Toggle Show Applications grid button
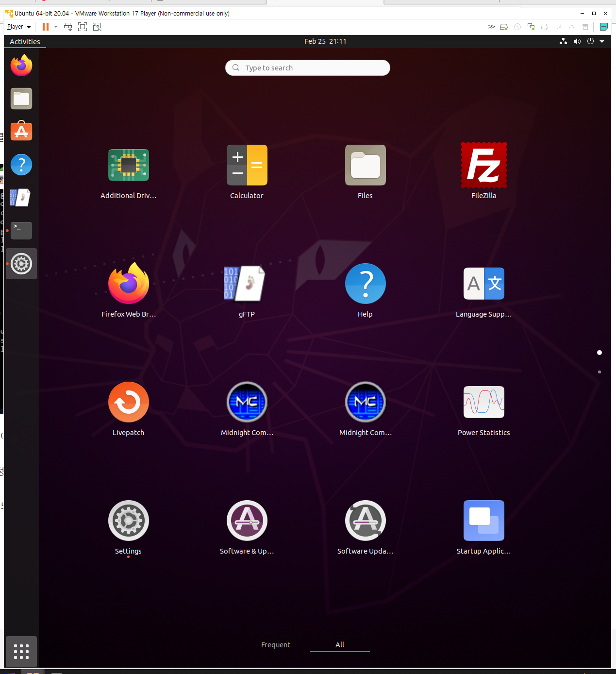 click(21, 651)
